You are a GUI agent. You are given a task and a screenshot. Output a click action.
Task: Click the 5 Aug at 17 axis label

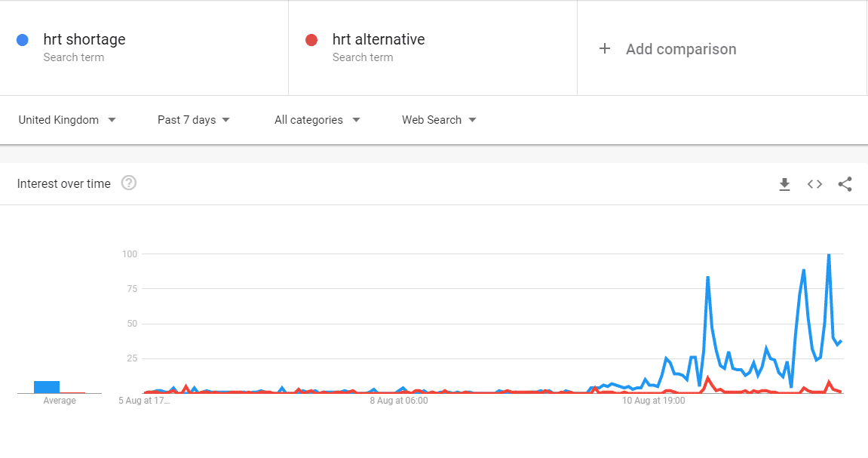point(144,401)
